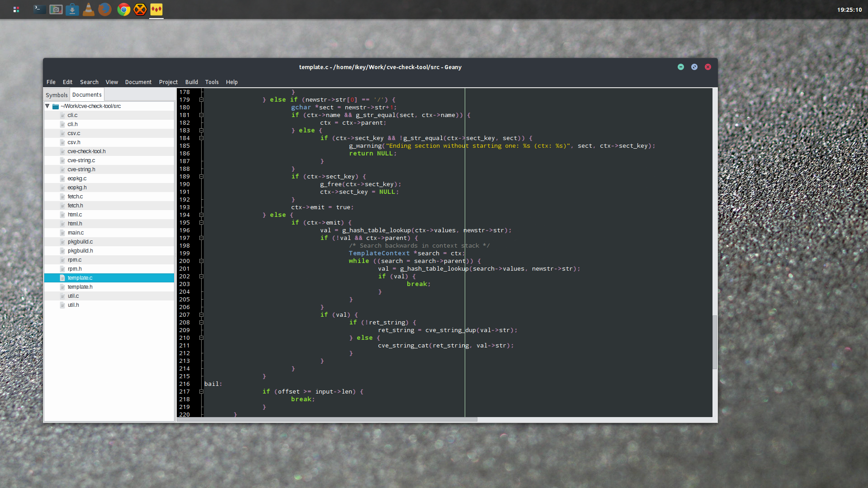The height and width of the screenshot is (488, 868).
Task: Open the Build menu
Action: click(192, 82)
